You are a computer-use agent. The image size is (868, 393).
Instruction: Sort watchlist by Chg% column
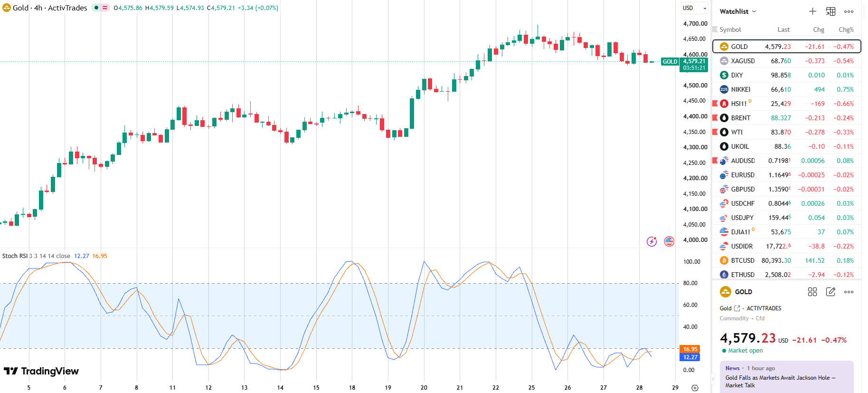pyautogui.click(x=846, y=29)
